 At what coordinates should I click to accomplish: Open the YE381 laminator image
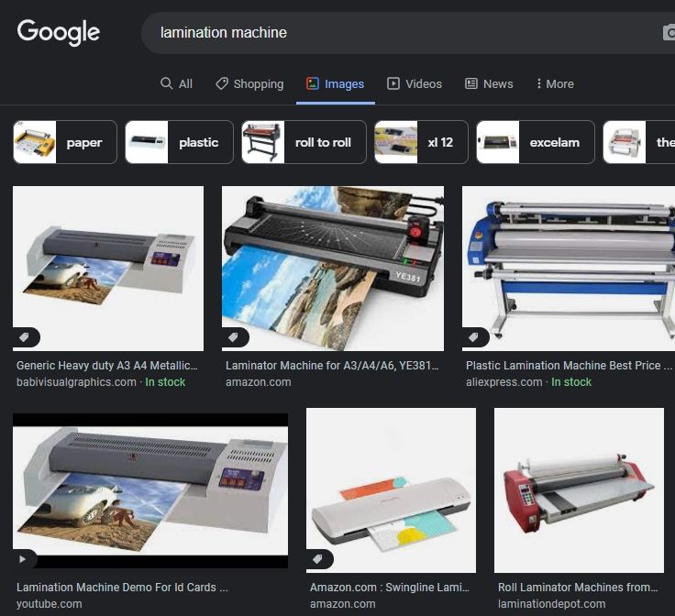click(x=333, y=269)
